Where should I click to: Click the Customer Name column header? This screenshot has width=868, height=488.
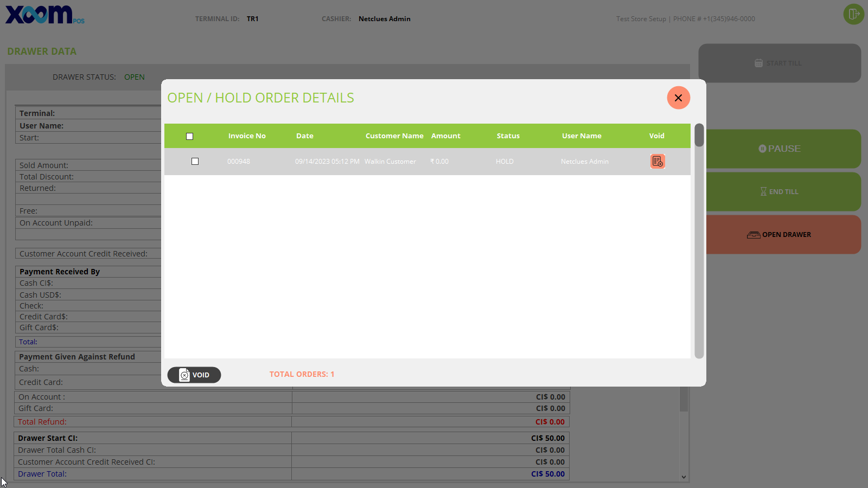[394, 136]
